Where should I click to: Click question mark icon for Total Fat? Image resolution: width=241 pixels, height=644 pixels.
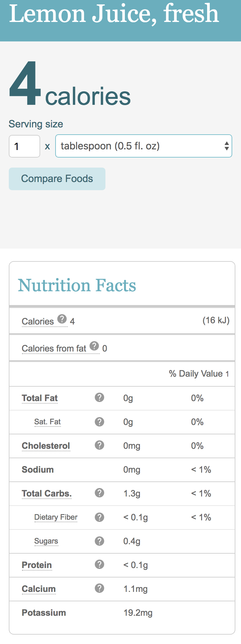99,397
